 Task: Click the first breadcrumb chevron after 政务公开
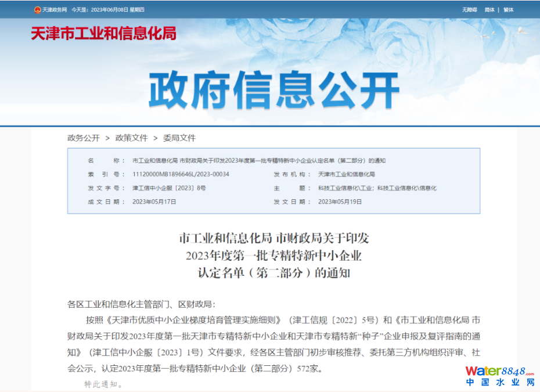click(x=107, y=138)
